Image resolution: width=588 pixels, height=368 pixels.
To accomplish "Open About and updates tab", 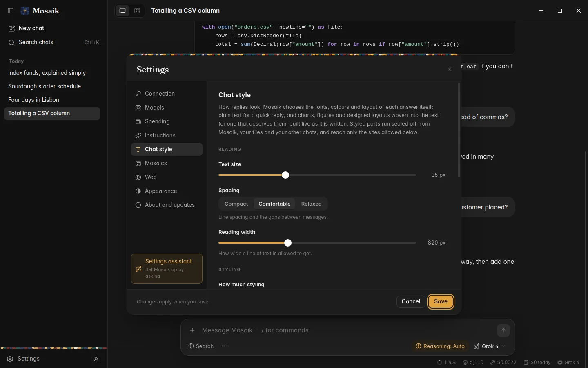I will coord(167,205).
